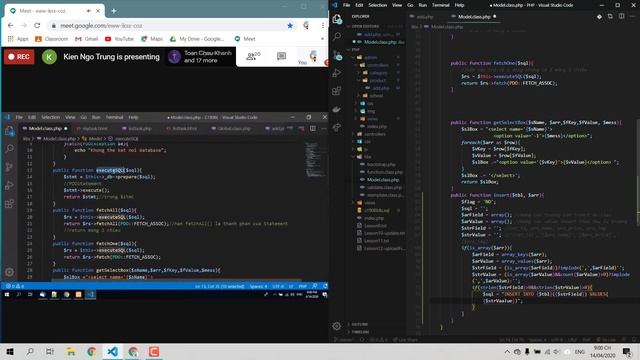This screenshot has height=360, width=640.
Task: Show more Chrome bookmarks chevron
Action: (322, 39)
